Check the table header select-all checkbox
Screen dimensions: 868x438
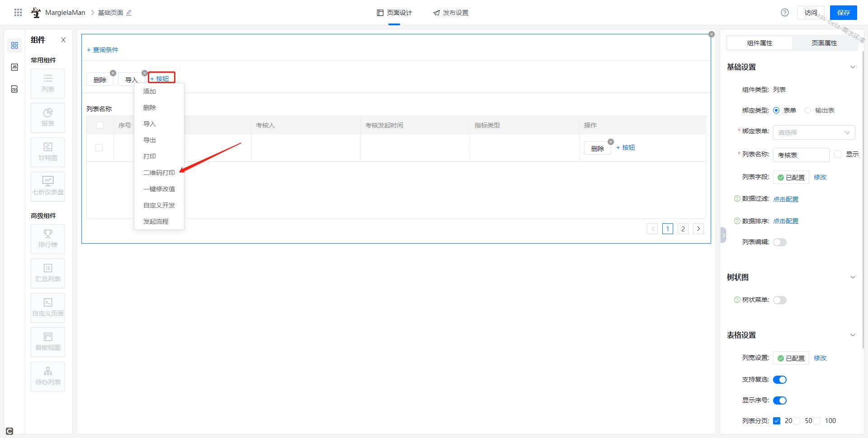coord(100,125)
